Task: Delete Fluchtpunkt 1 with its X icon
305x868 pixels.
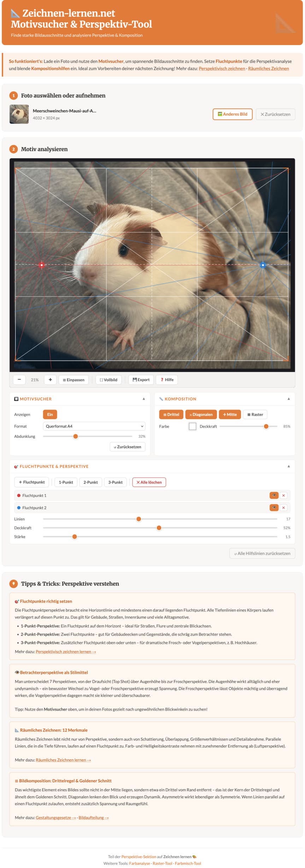Action: click(x=283, y=496)
